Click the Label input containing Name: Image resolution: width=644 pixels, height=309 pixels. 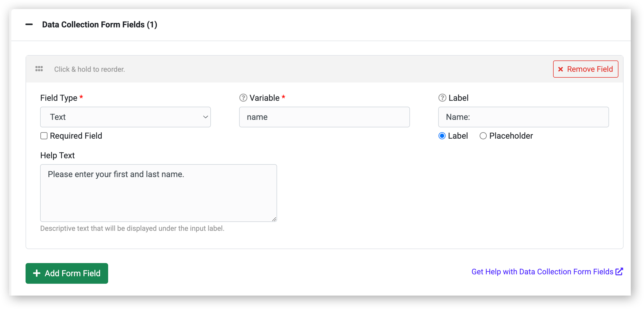523,117
